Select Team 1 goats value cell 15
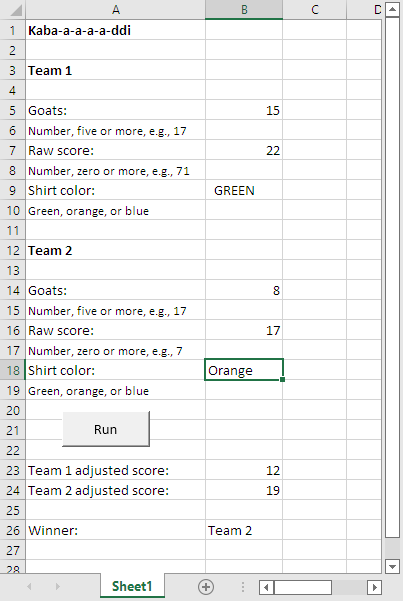The width and height of the screenshot is (403, 601). [x=244, y=110]
